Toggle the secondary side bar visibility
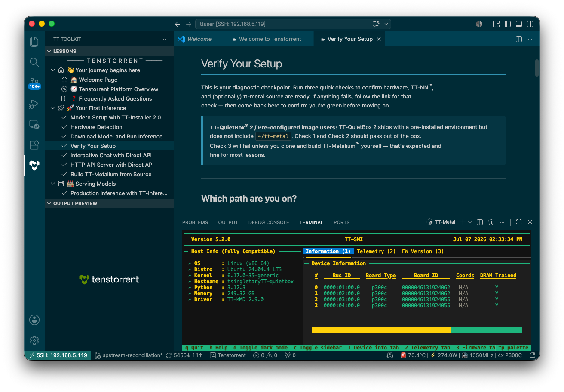The image size is (564, 392). pos(530,24)
